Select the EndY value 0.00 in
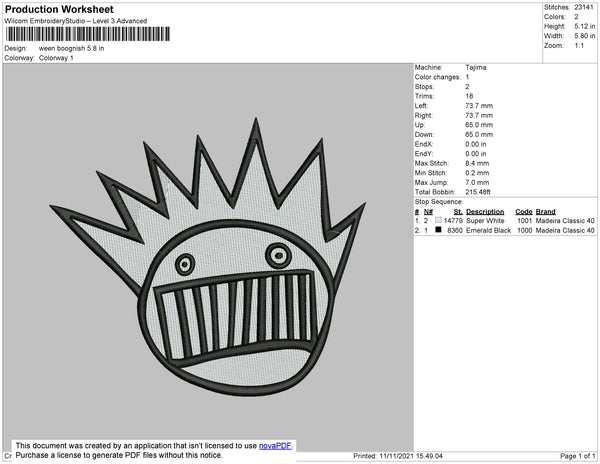 click(476, 154)
